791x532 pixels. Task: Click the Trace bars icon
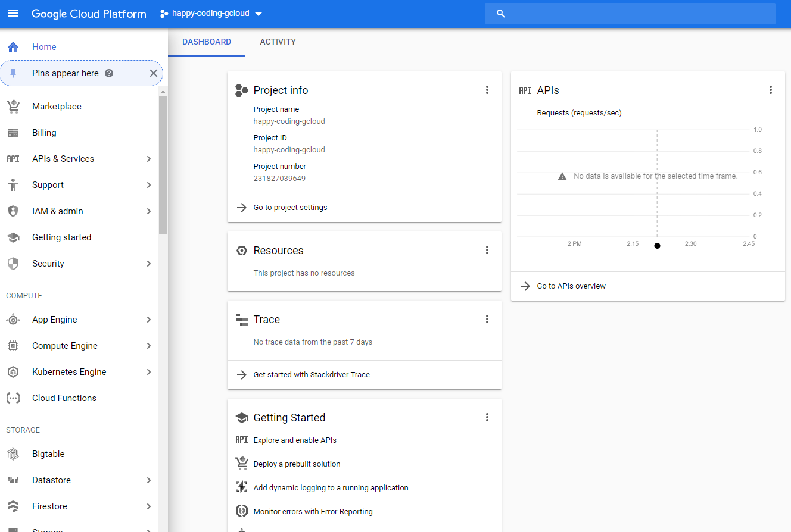coord(241,320)
